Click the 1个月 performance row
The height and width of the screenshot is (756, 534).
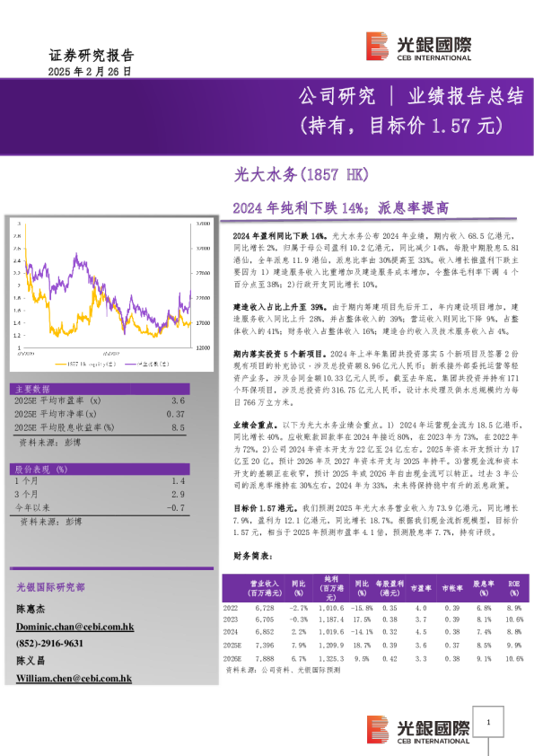coord(100,481)
